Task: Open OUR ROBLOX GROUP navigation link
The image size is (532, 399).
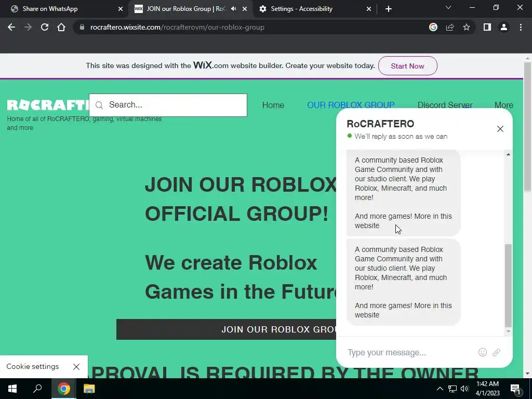Action: tap(351, 105)
